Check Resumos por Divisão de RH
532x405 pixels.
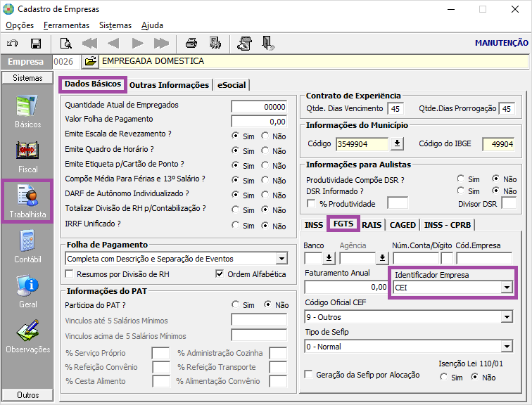click(69, 274)
